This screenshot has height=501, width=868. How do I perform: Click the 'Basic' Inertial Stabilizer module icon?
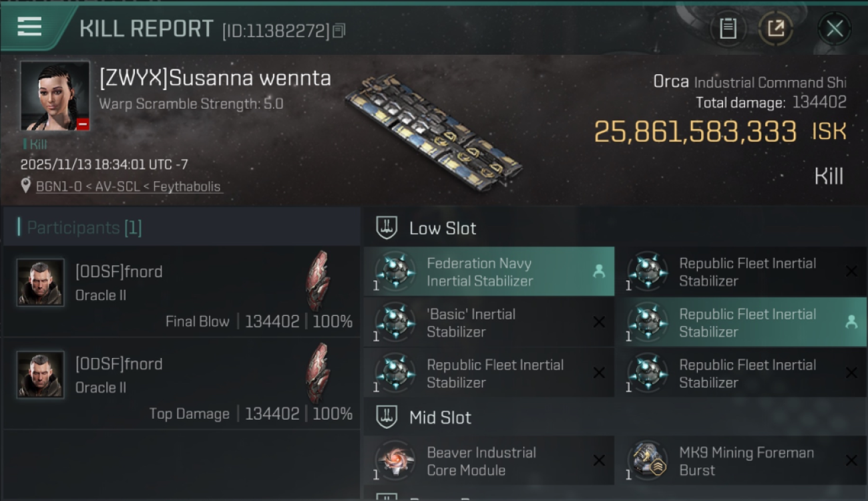395,323
